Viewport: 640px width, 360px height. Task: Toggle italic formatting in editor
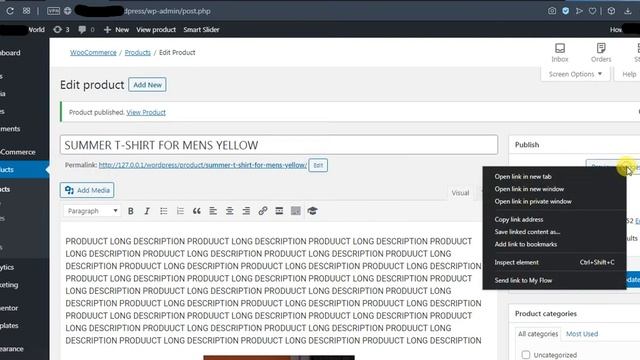(x=147, y=211)
